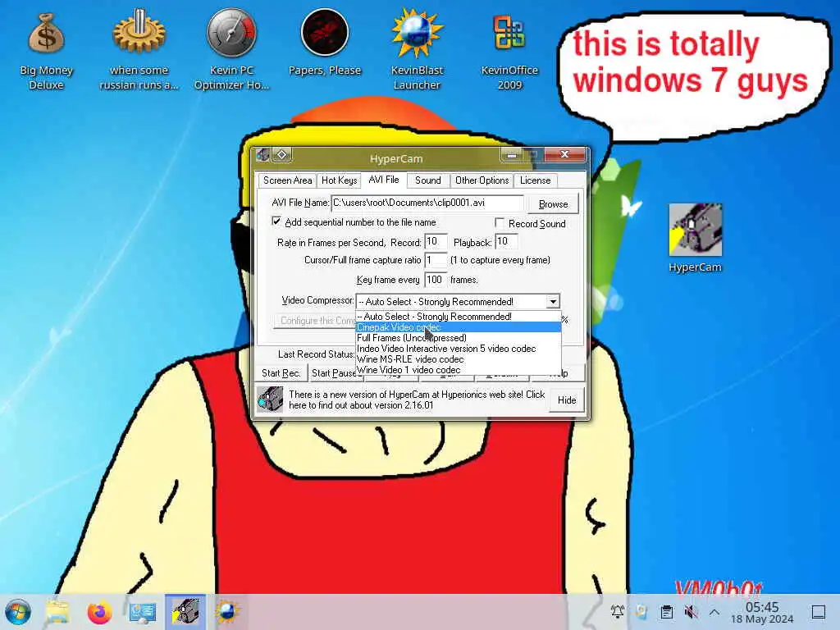Select Wine MS-RLE video codec

click(x=459, y=359)
